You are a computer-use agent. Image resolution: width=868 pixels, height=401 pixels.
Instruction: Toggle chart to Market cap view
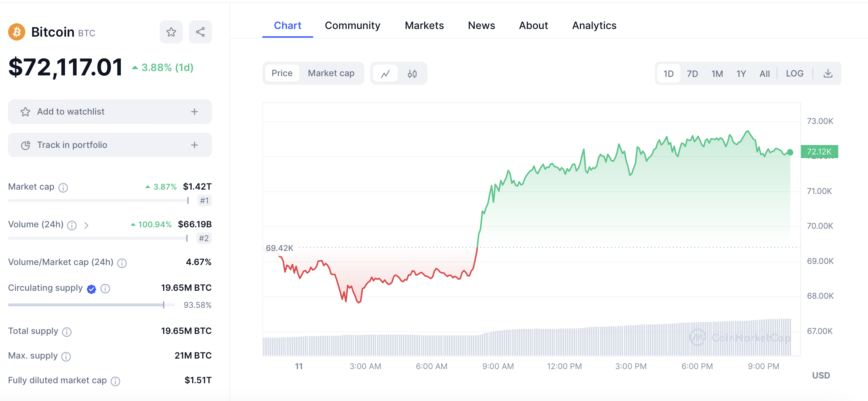click(x=331, y=73)
